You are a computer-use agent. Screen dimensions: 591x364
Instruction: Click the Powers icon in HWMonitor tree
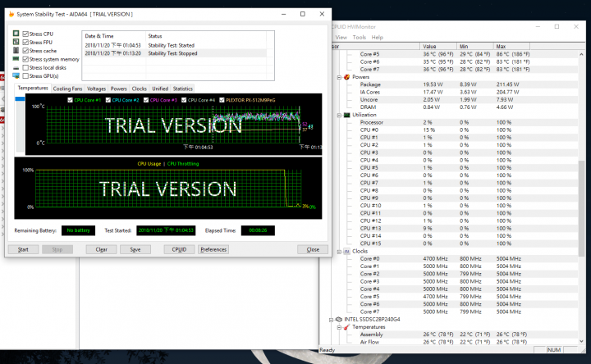[346, 77]
